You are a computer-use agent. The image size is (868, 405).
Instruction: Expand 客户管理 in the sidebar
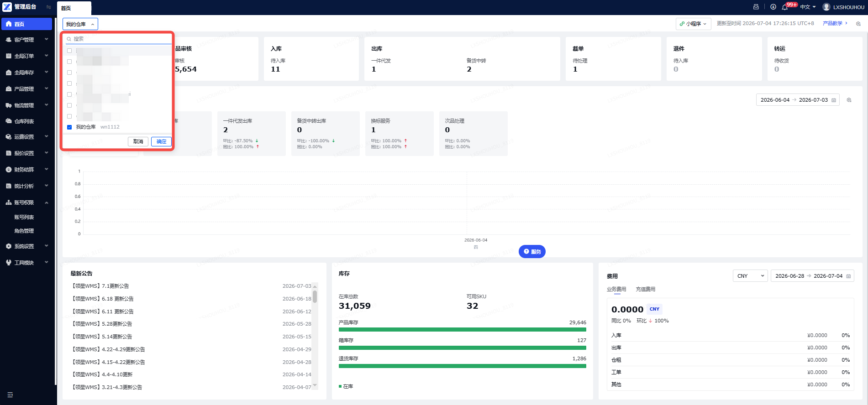pos(27,40)
